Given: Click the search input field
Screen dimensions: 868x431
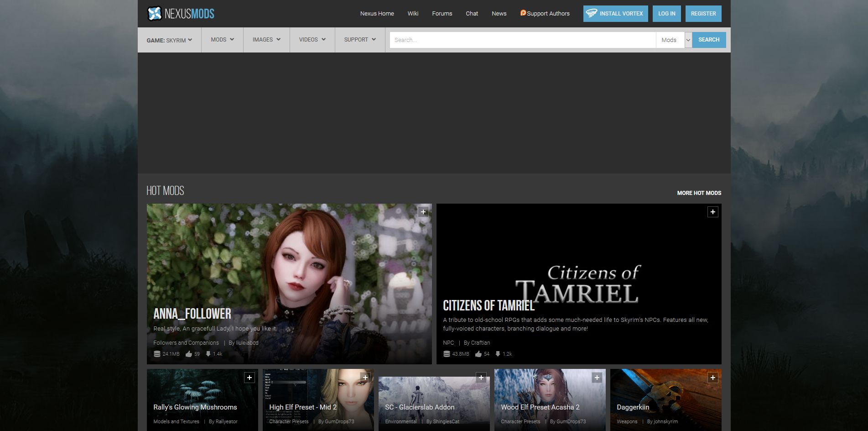Looking at the screenshot, I should tap(523, 40).
